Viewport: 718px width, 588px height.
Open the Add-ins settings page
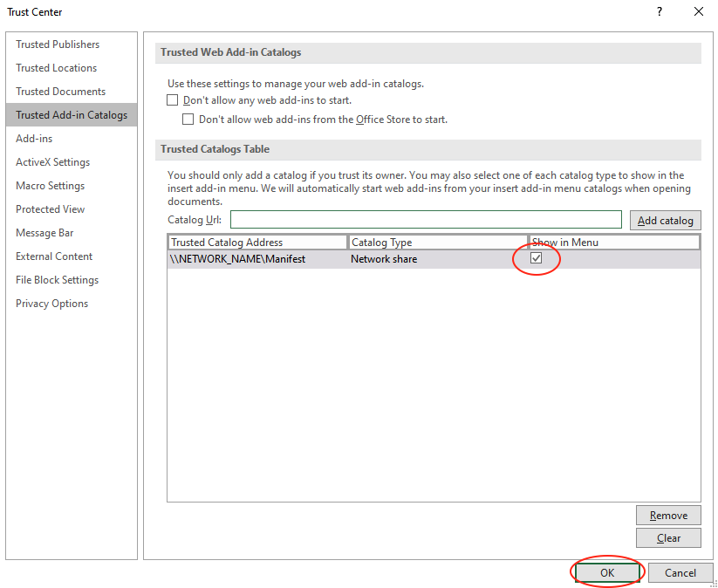click(x=34, y=139)
